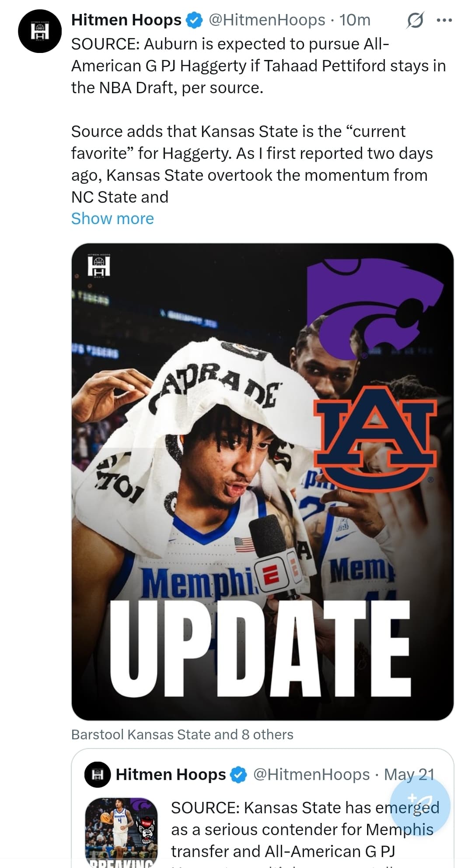Tap the main tweet text about Auburn
The width and height of the screenshot is (472, 868).
tap(258, 66)
